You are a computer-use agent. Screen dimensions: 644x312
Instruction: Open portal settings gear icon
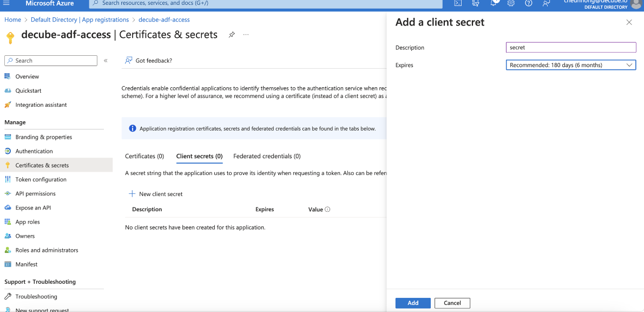(511, 3)
